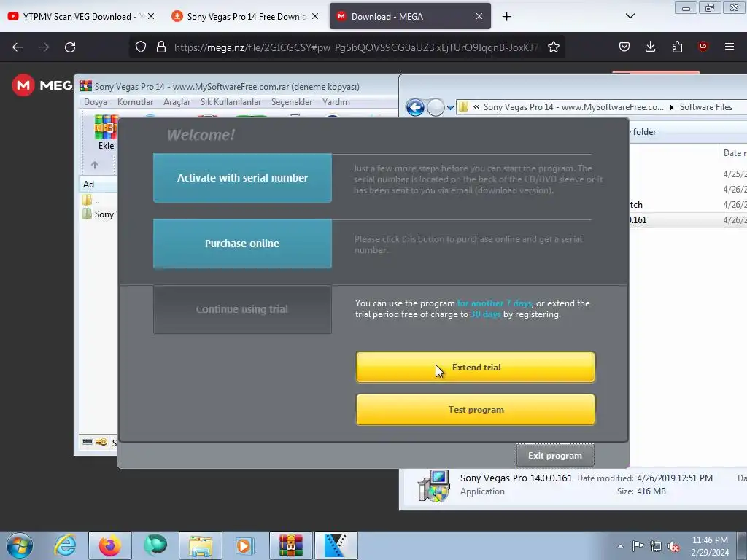Click the tracking protection shield icon

click(x=141, y=47)
